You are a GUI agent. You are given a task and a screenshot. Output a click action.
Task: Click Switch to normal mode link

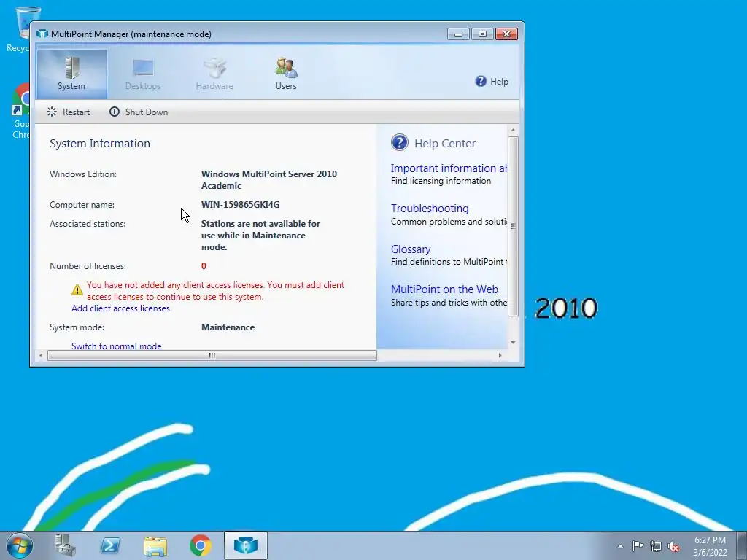116,346
